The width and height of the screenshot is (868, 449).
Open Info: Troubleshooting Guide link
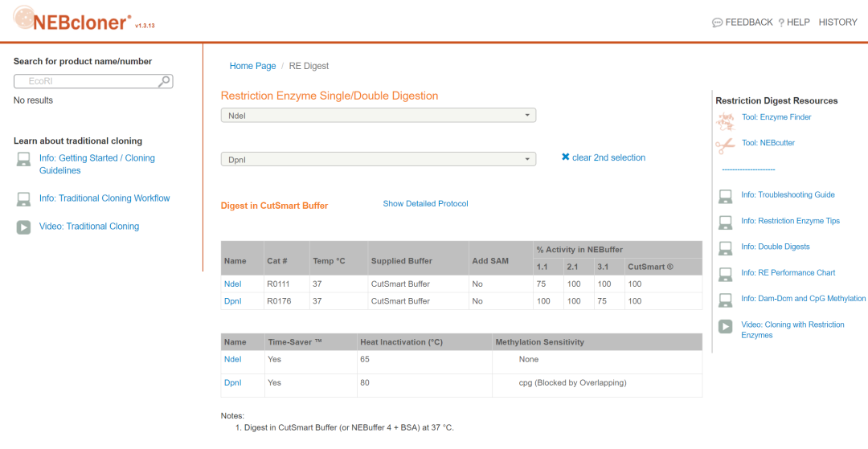[788, 194]
